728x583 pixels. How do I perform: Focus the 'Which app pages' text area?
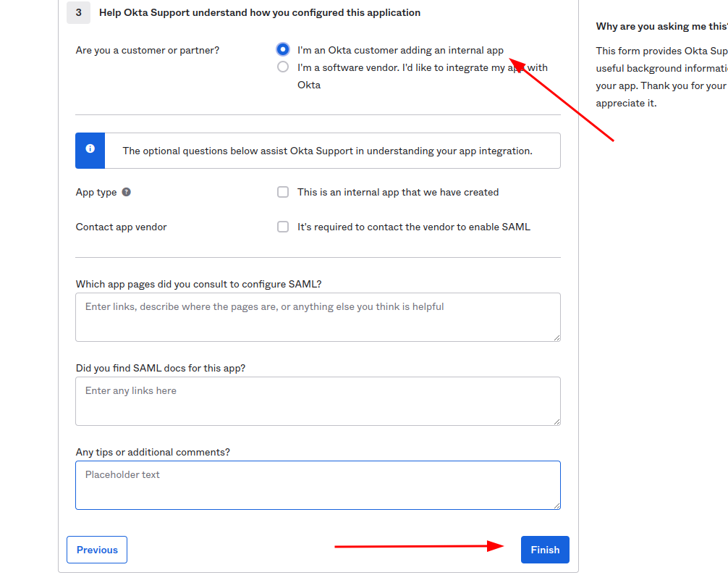pyautogui.click(x=318, y=316)
